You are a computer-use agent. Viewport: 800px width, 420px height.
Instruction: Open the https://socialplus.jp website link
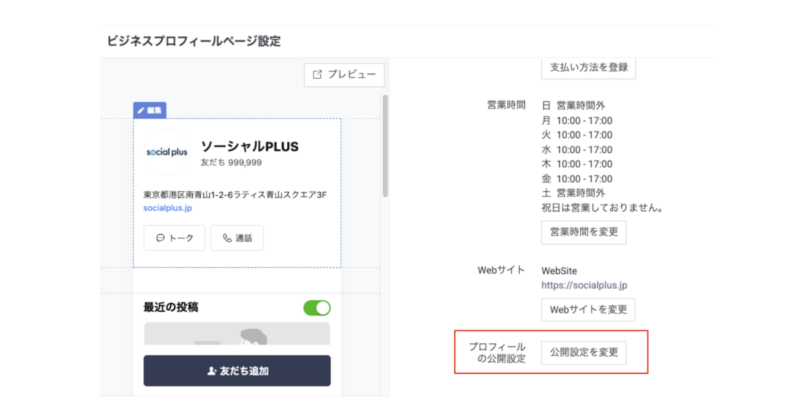584,285
